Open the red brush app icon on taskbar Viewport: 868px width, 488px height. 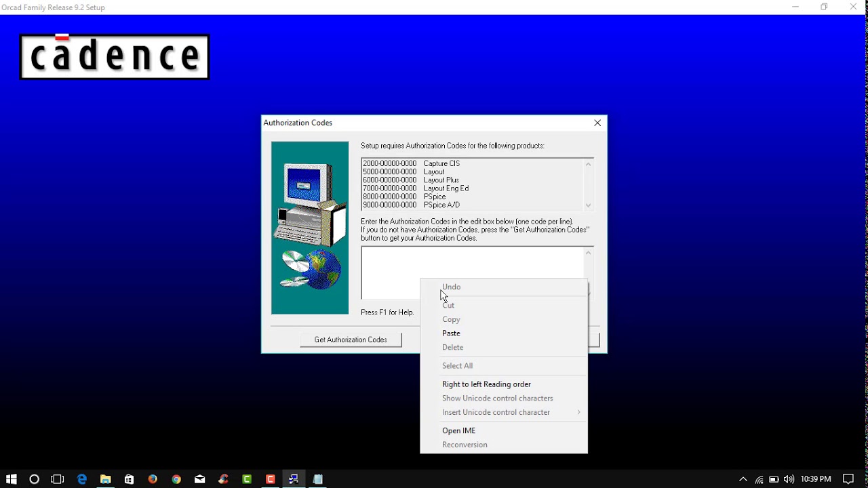click(223, 479)
